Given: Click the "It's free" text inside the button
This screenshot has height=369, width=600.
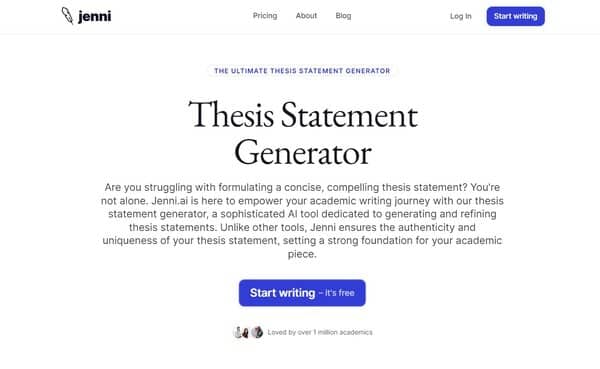Looking at the screenshot, I should 339,293.
